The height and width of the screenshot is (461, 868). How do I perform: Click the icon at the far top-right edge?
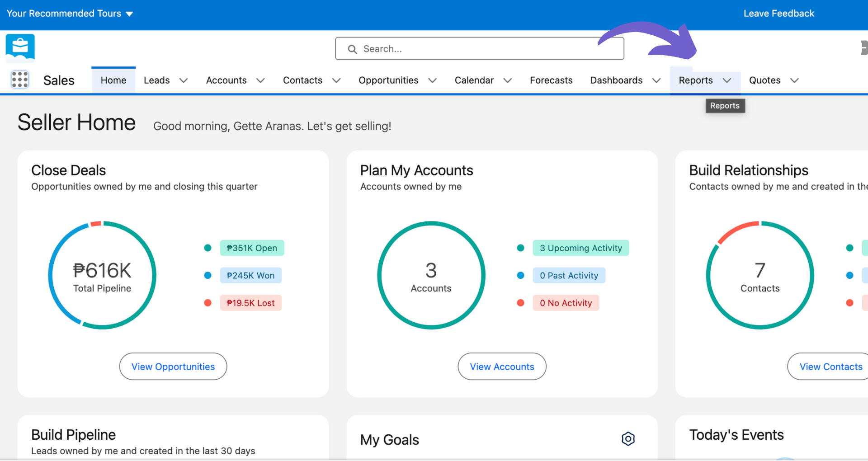pos(864,47)
